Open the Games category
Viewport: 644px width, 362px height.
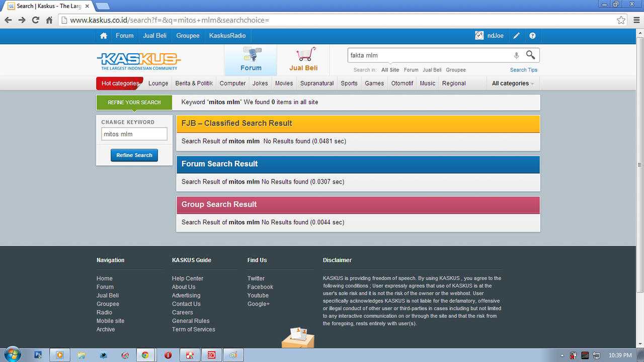374,83
